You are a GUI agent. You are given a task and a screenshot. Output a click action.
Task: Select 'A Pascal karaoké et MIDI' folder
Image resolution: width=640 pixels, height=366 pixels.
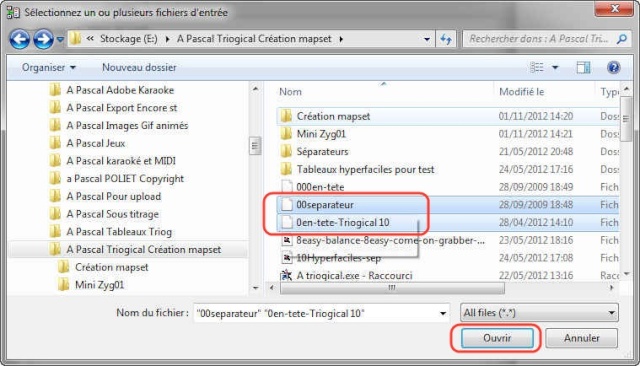[121, 161]
